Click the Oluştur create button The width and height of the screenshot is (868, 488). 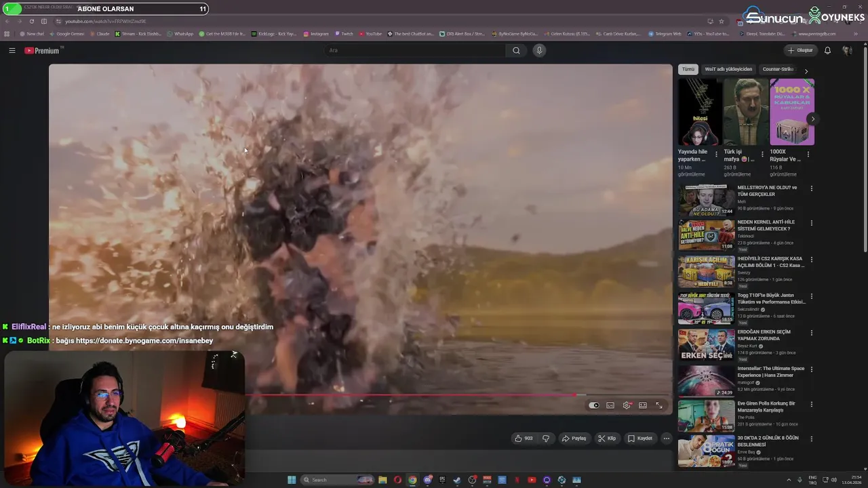pos(800,50)
